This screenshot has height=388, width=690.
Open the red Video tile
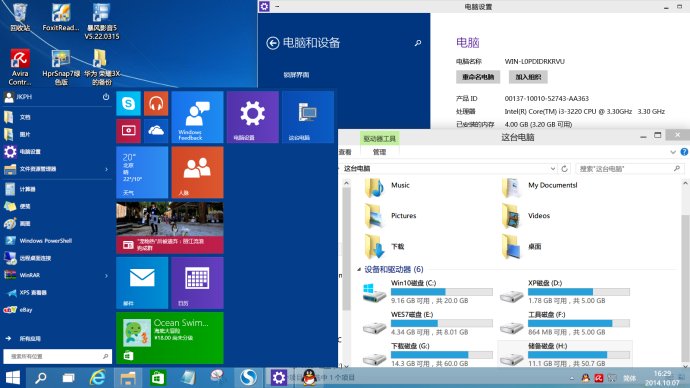128,131
